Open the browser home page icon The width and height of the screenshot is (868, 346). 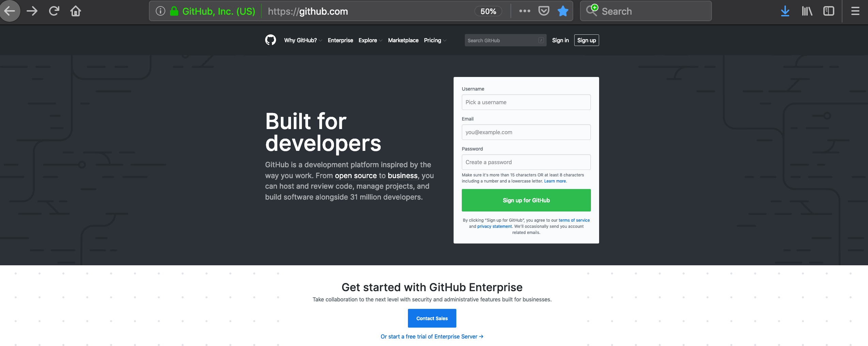(x=76, y=11)
